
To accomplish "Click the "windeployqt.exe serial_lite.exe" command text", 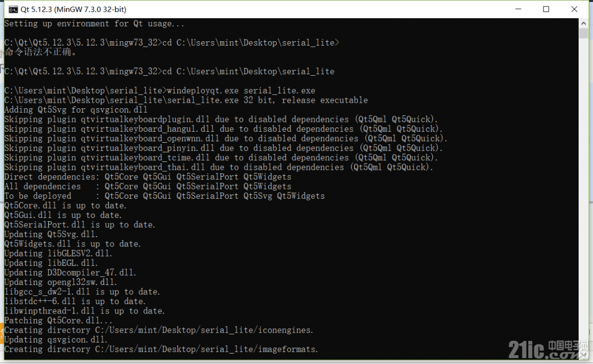I will (x=241, y=91).
